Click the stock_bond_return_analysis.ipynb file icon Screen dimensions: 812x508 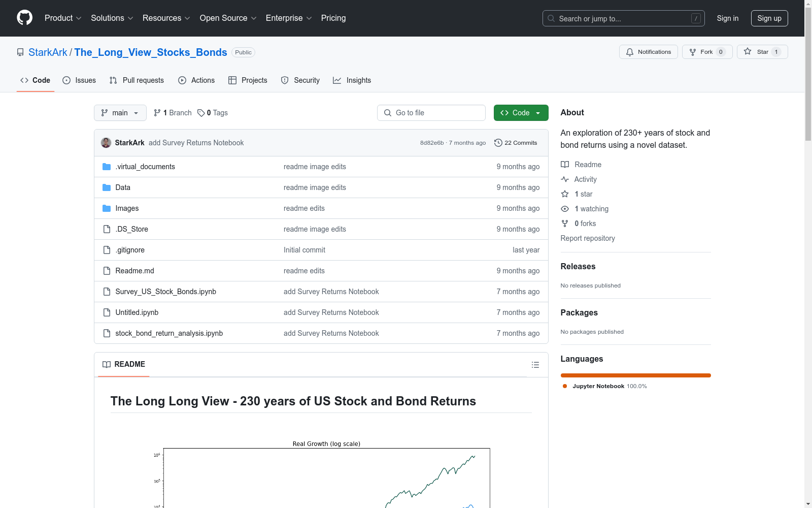coord(107,333)
